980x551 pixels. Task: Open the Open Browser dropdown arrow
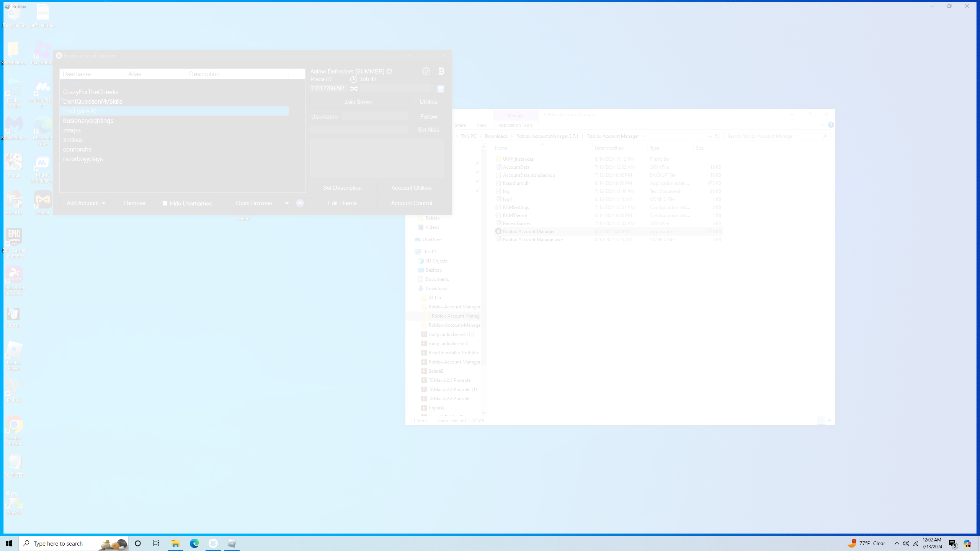pyautogui.click(x=287, y=204)
